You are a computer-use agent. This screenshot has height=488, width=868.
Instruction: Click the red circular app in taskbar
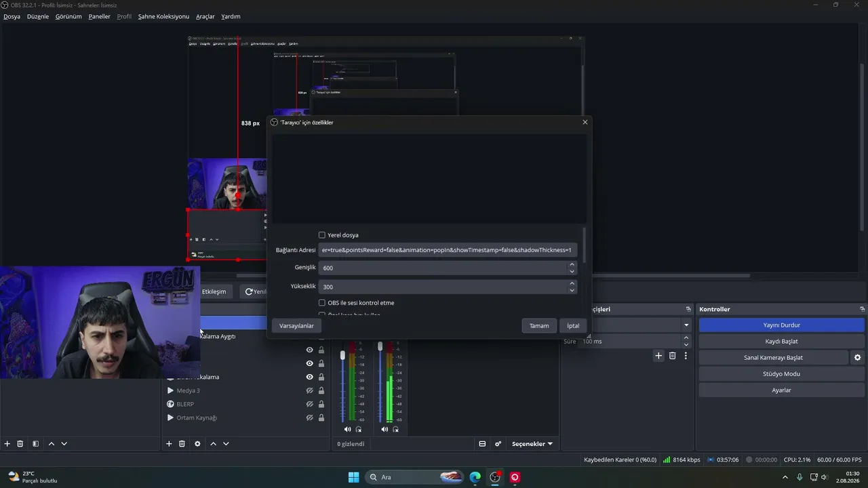point(515,477)
